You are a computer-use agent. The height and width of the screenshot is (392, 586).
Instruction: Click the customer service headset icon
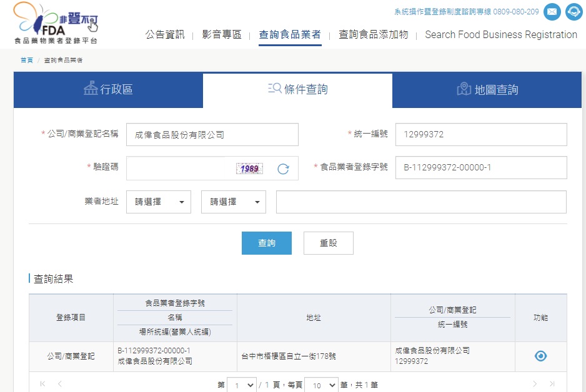tap(574, 12)
